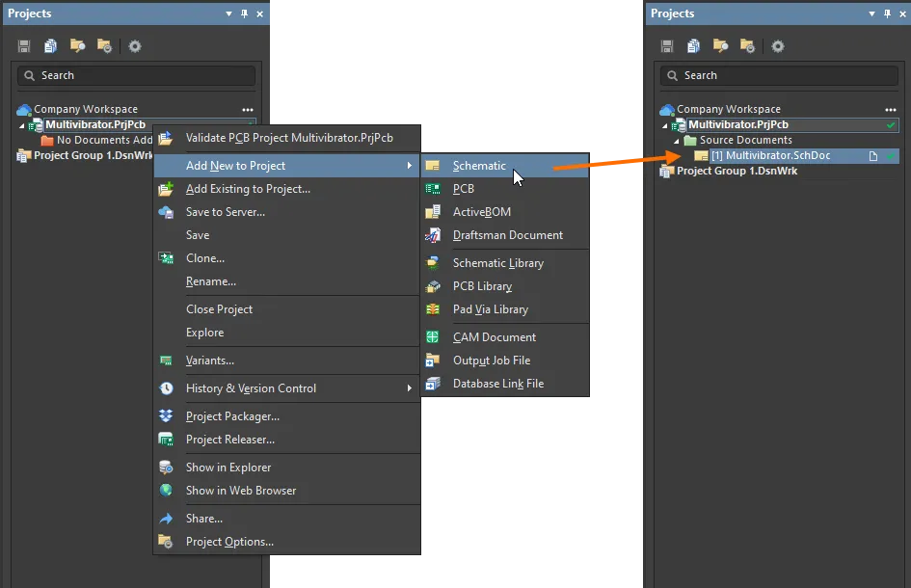Choose Save to Server menu entry

click(287, 212)
